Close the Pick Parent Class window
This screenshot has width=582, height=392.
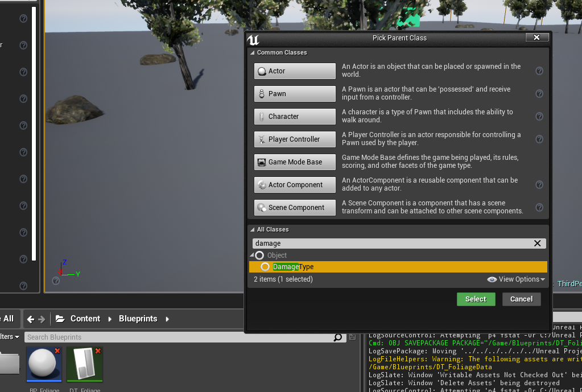(x=536, y=37)
